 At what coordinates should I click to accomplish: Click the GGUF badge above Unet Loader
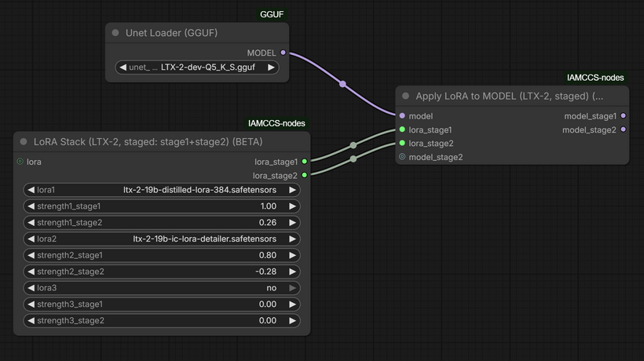[x=272, y=15]
